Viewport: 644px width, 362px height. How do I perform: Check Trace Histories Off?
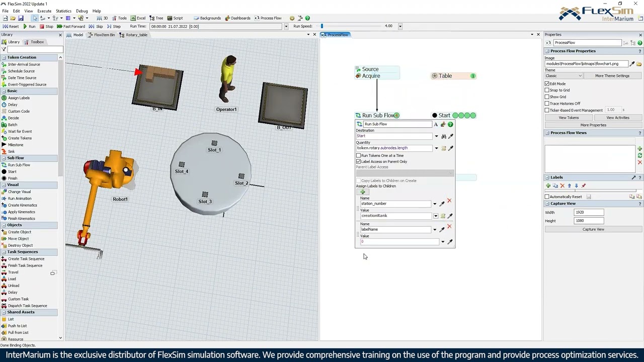click(x=547, y=104)
